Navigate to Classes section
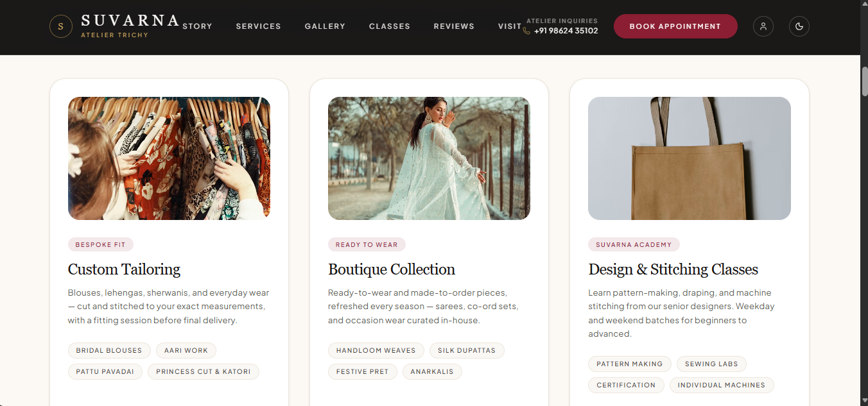The image size is (868, 406). tap(390, 26)
